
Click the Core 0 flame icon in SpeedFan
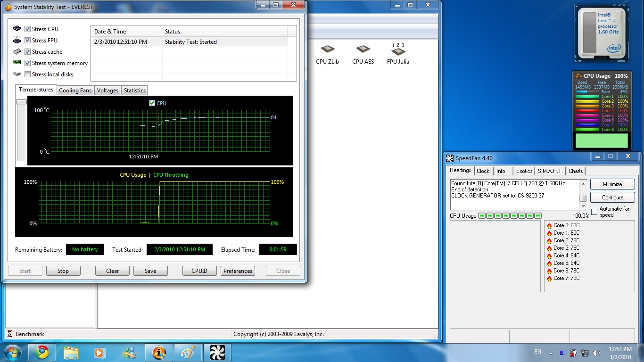point(549,226)
